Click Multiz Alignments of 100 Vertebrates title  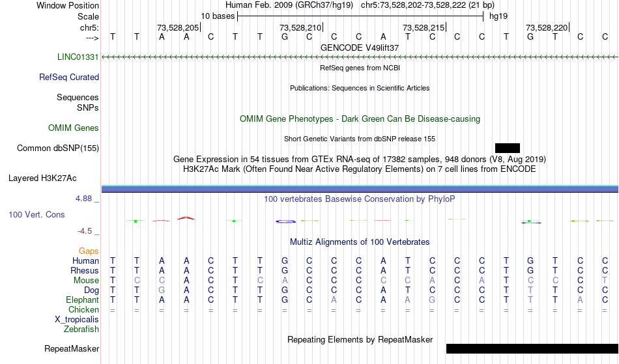click(x=360, y=242)
